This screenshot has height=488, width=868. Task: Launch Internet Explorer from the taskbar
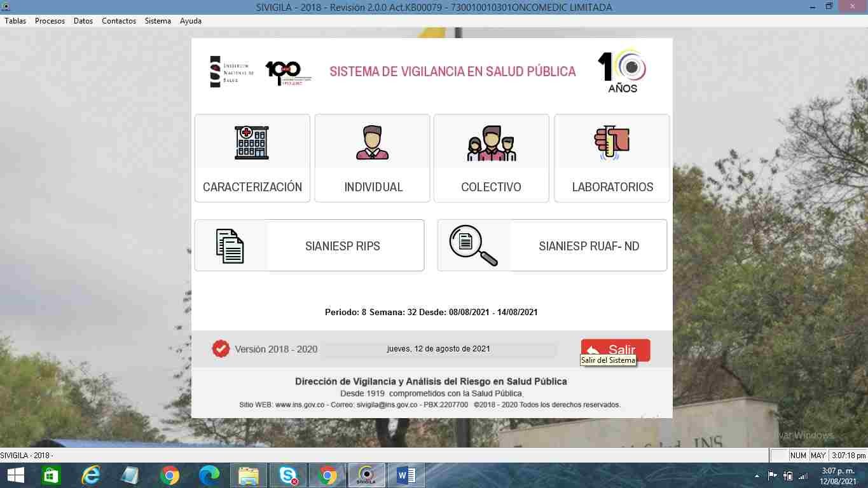[91, 475]
